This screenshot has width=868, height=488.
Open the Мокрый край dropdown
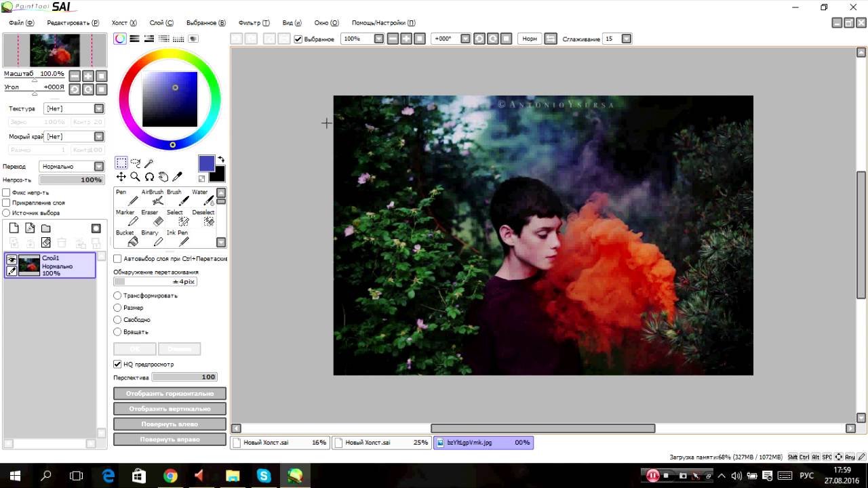point(99,136)
